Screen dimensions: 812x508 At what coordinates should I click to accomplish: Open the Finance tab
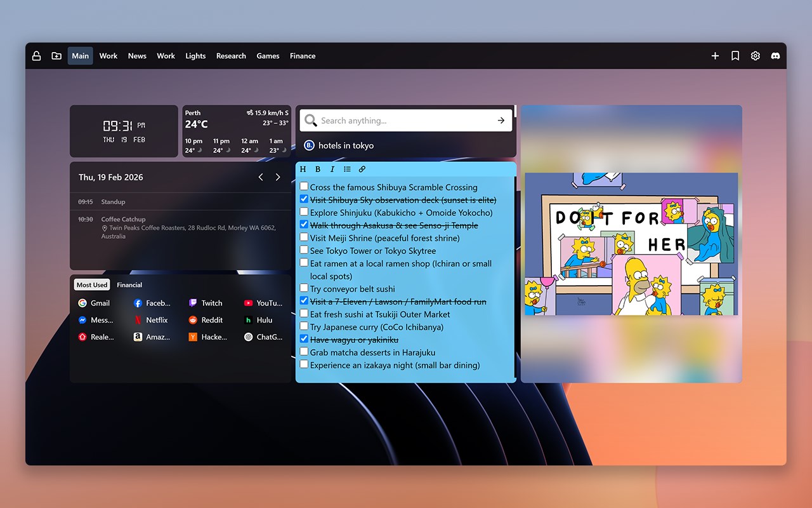point(303,56)
